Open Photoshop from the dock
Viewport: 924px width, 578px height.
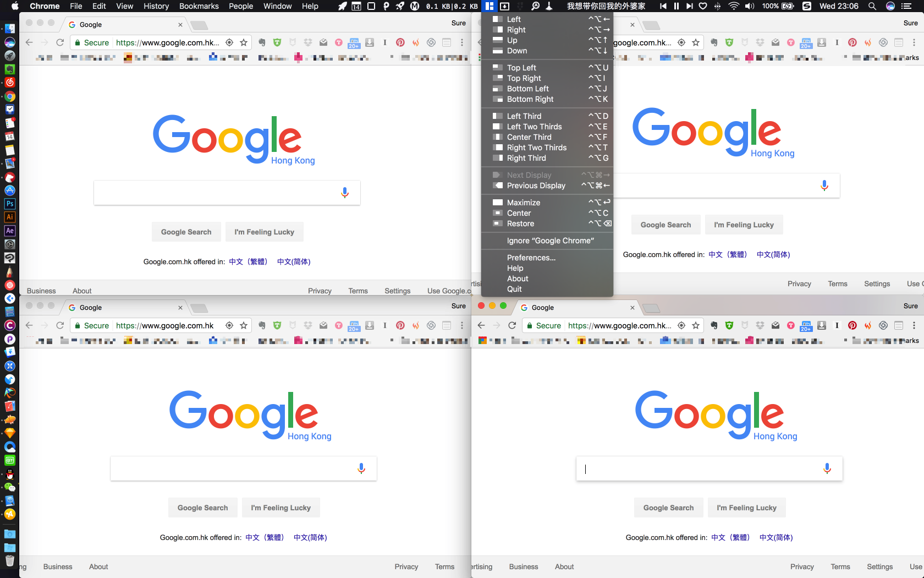10,204
